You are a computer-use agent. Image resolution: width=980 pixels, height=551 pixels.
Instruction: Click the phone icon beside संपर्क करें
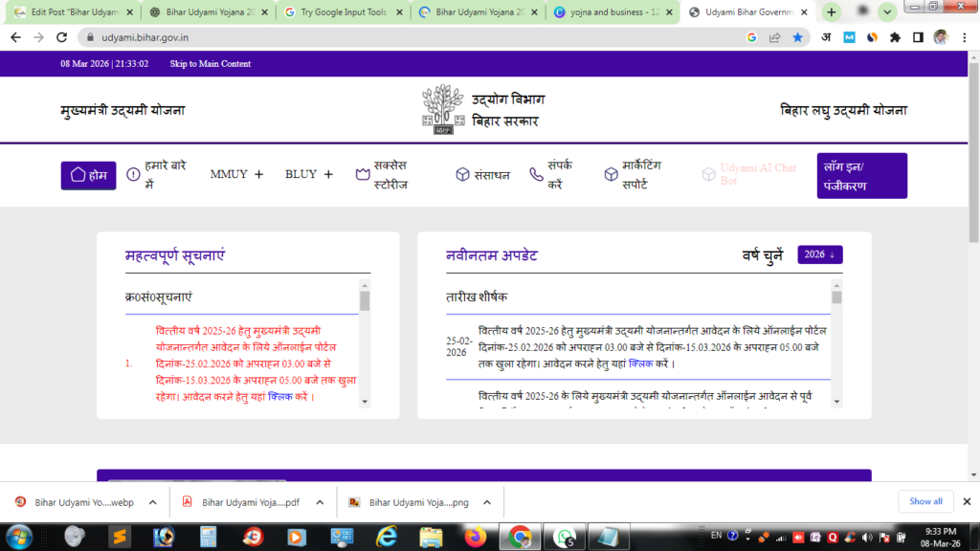point(536,175)
